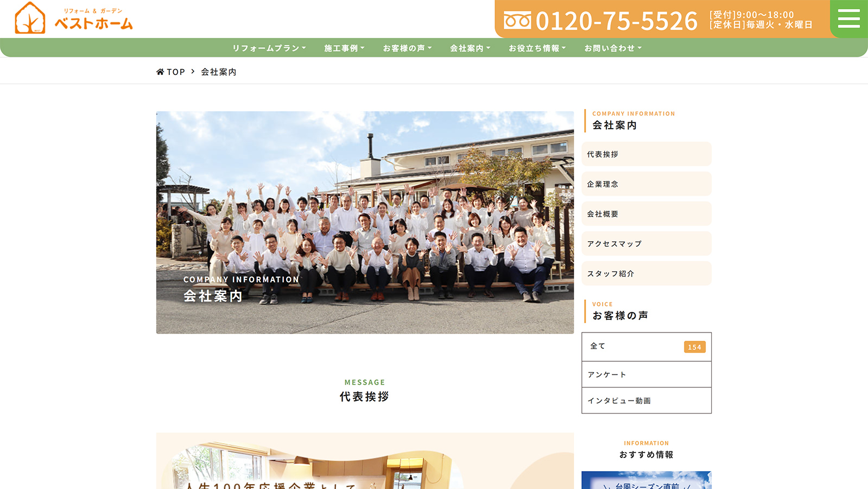Click the home icon in breadcrumb
Image resolution: width=868 pixels, height=489 pixels.
pos(160,72)
